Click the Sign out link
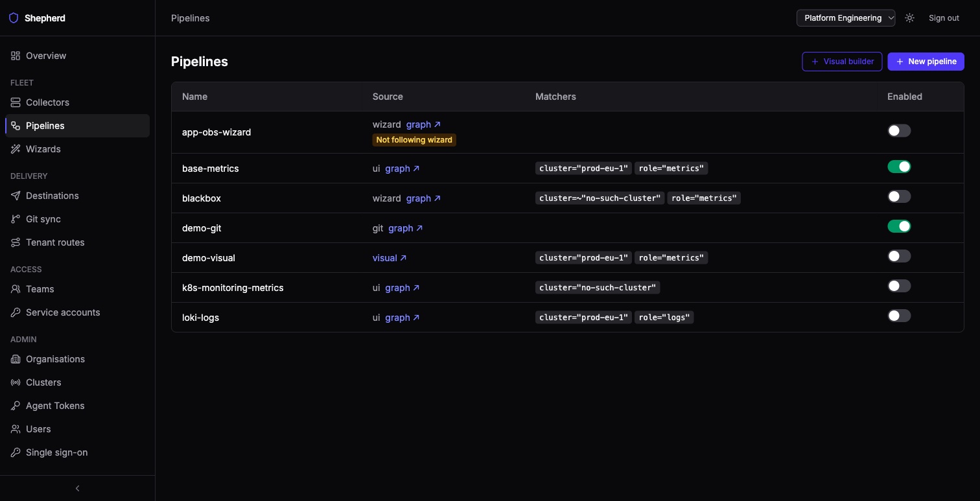The image size is (980, 501). click(944, 18)
